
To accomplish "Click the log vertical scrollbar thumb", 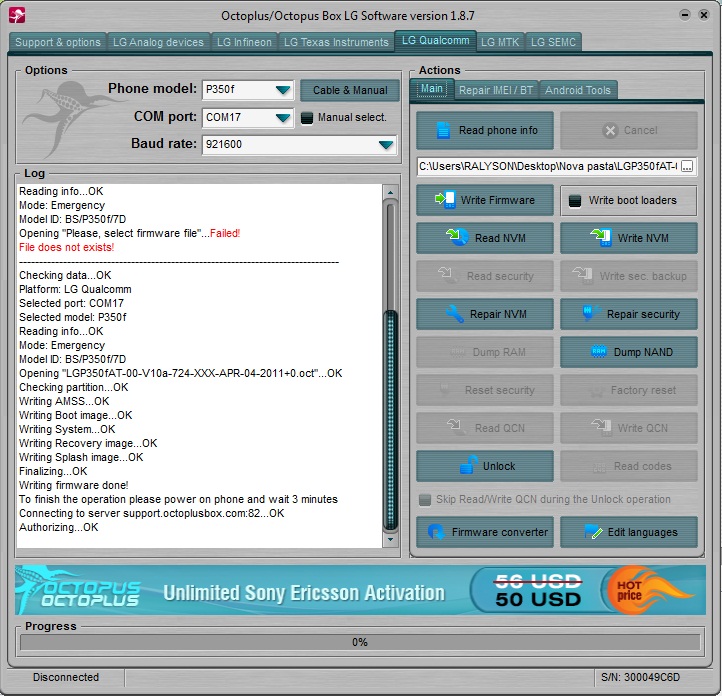I will [x=390, y=420].
